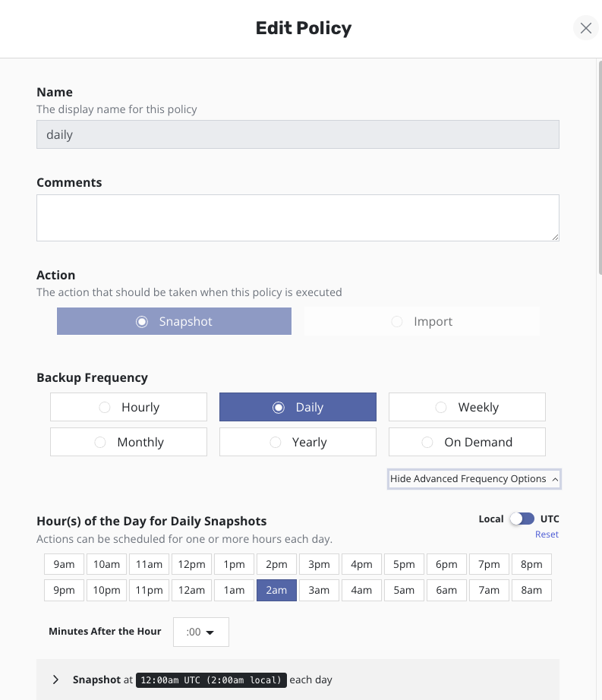The width and height of the screenshot is (602, 700).
Task: Click the Reset link for hours
Action: coord(547,534)
